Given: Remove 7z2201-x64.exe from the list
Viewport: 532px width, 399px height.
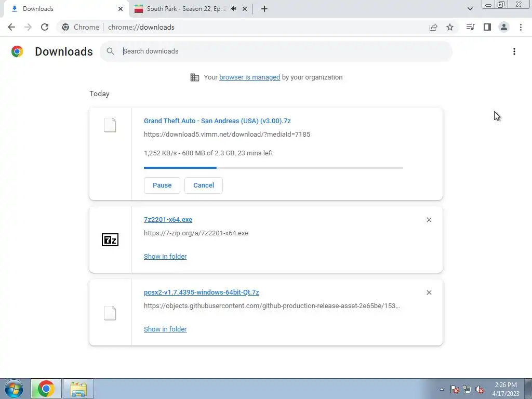Looking at the screenshot, I should [x=429, y=220].
